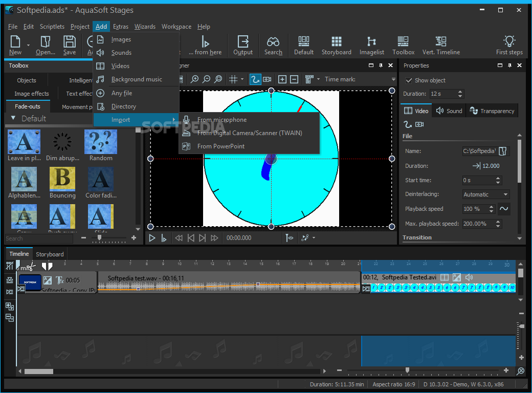Select Background music from Add menu
This screenshot has width=532, height=393.
coord(137,79)
